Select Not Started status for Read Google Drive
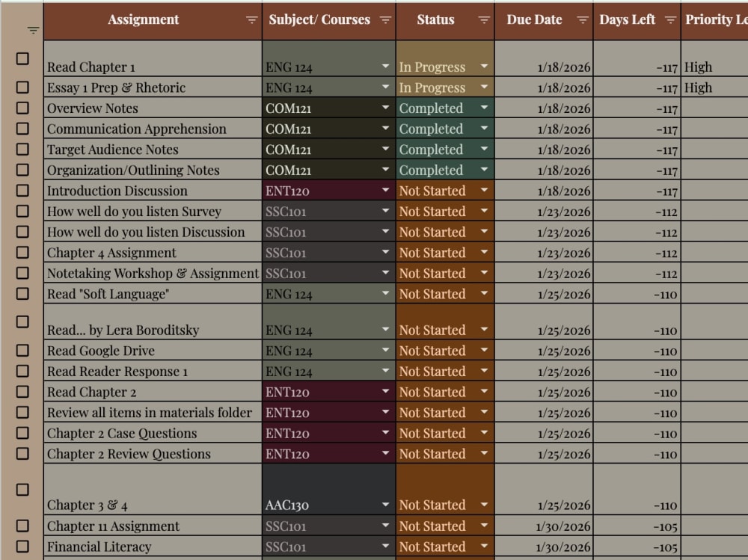The image size is (748, 560). tap(445, 351)
